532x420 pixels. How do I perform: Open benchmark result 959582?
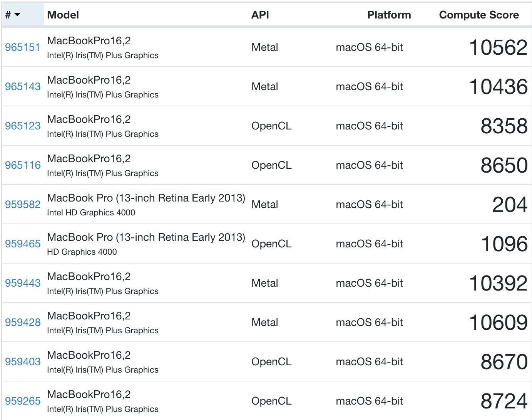[23, 205]
